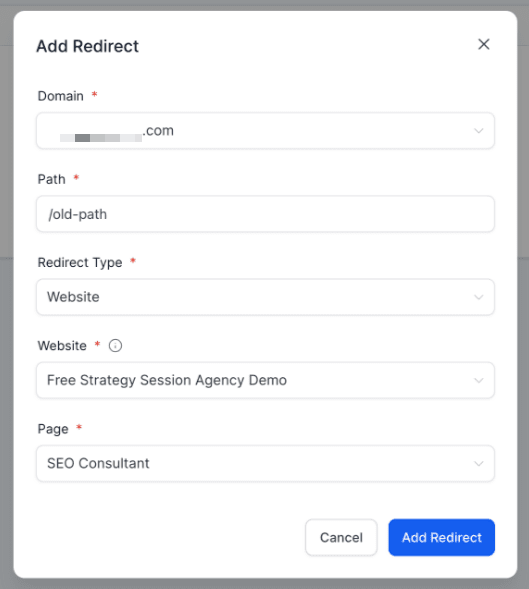This screenshot has width=529, height=589.
Task: Submit with the blue Add Redirect button
Action: 441,538
